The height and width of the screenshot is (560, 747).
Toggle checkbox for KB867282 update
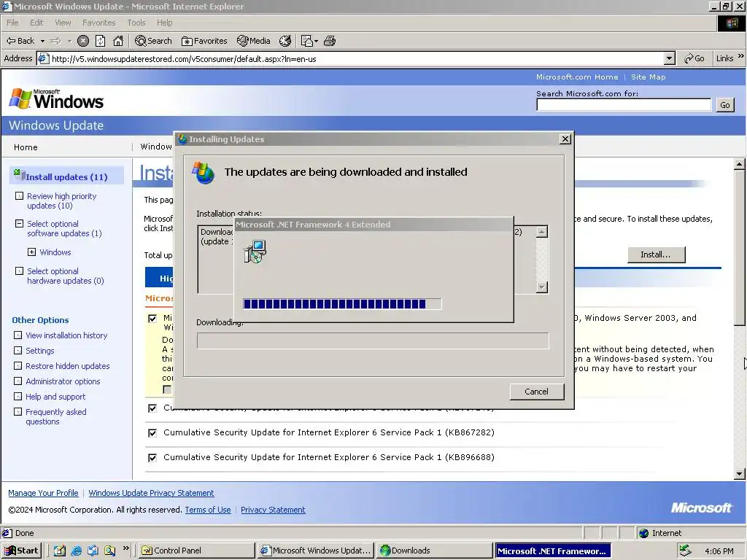click(152, 433)
